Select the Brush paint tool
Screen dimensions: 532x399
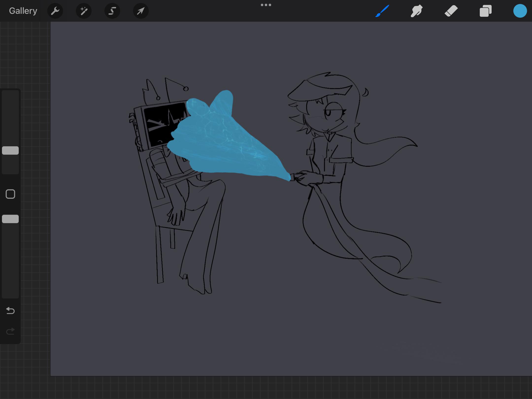click(382, 11)
